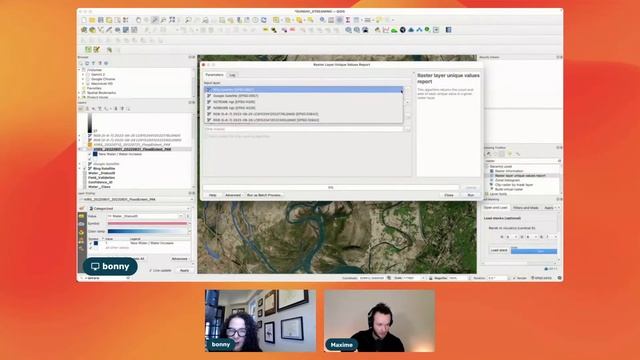Click the Processing Toolbox models gear icon

click(x=489, y=154)
